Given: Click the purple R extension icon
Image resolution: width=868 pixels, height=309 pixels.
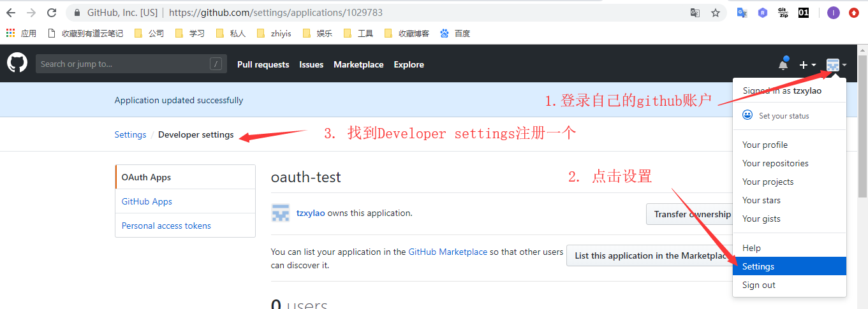Looking at the screenshot, I should coord(762,13).
